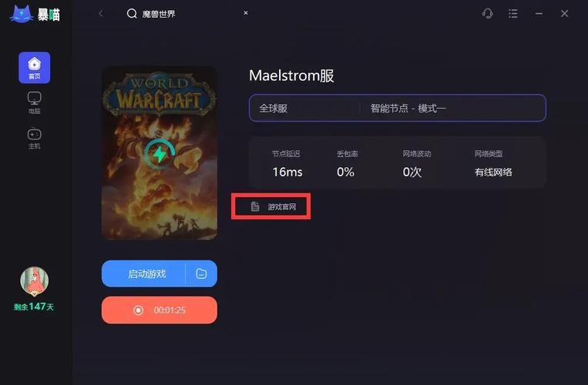Screen dimensions: 588x385
Task: Stop acceleration via the red timer button
Action: point(160,310)
